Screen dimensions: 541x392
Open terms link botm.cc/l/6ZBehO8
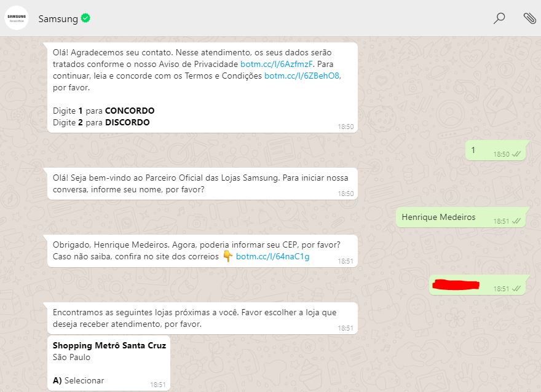tap(302, 76)
